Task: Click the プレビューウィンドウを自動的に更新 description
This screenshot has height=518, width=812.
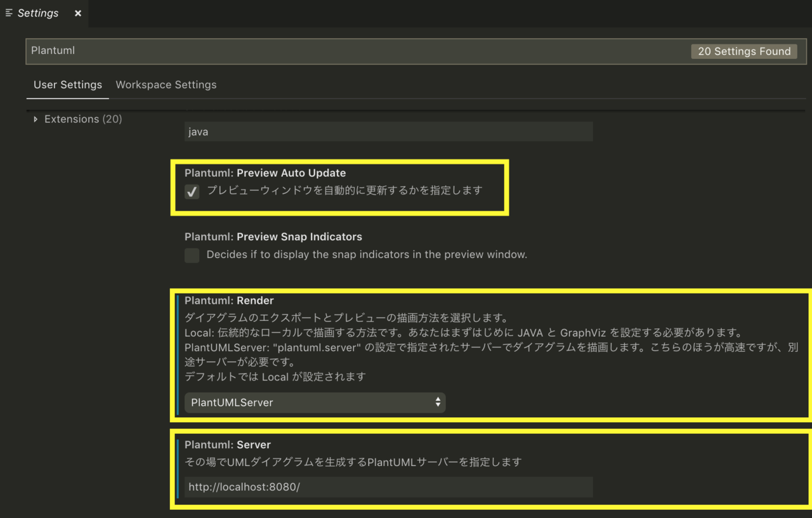Action: 344,190
